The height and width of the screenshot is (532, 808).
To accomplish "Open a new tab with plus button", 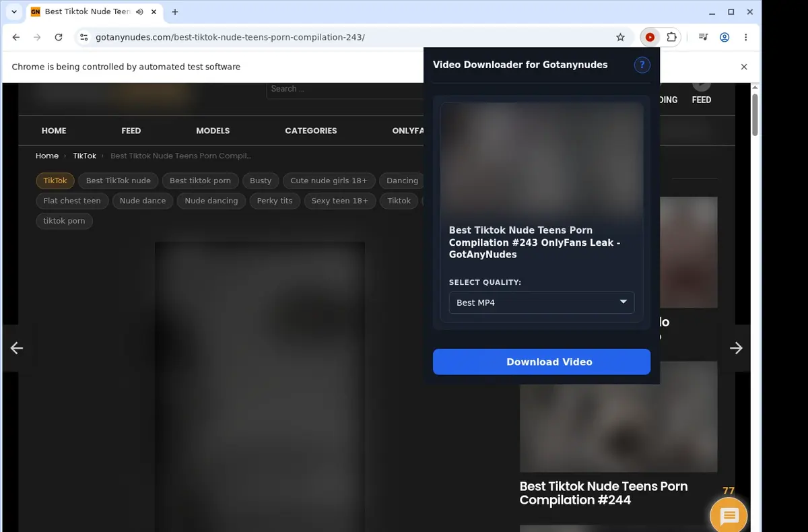I will [x=175, y=12].
